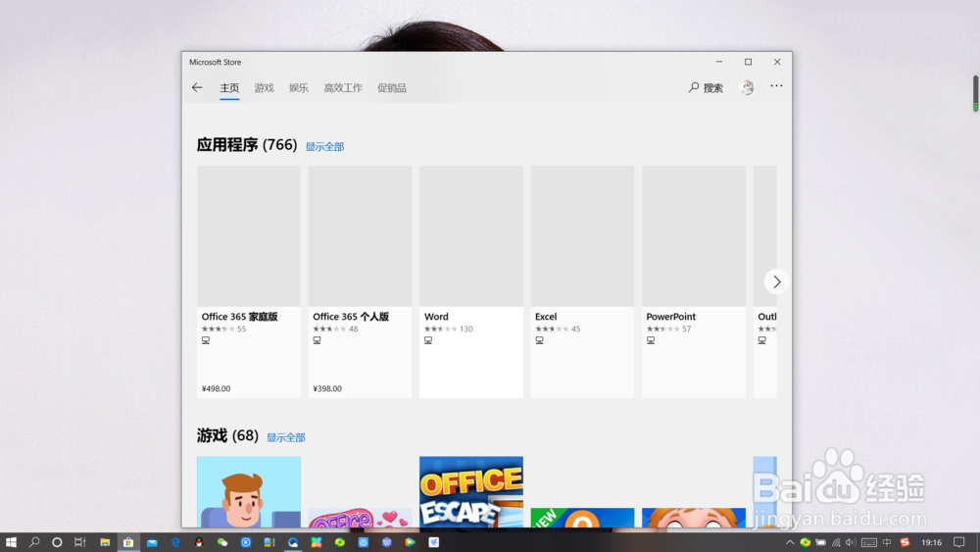Click the Excel rating count 45

(575, 328)
